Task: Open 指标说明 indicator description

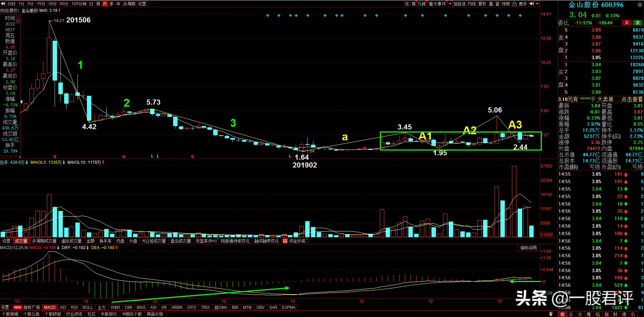Action: click(x=529, y=248)
